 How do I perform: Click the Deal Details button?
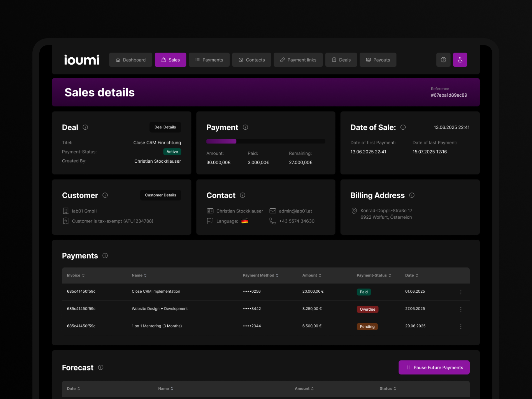point(165,127)
